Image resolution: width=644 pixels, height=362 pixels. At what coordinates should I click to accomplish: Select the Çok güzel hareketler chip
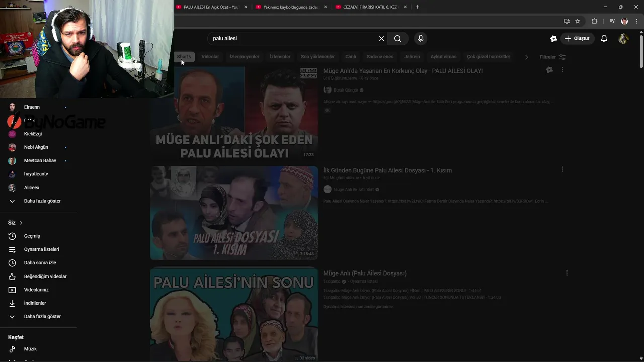pos(489,57)
